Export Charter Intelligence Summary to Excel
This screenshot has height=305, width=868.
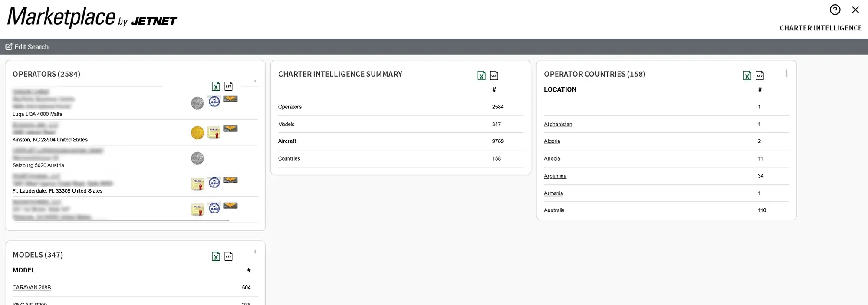[x=481, y=76]
